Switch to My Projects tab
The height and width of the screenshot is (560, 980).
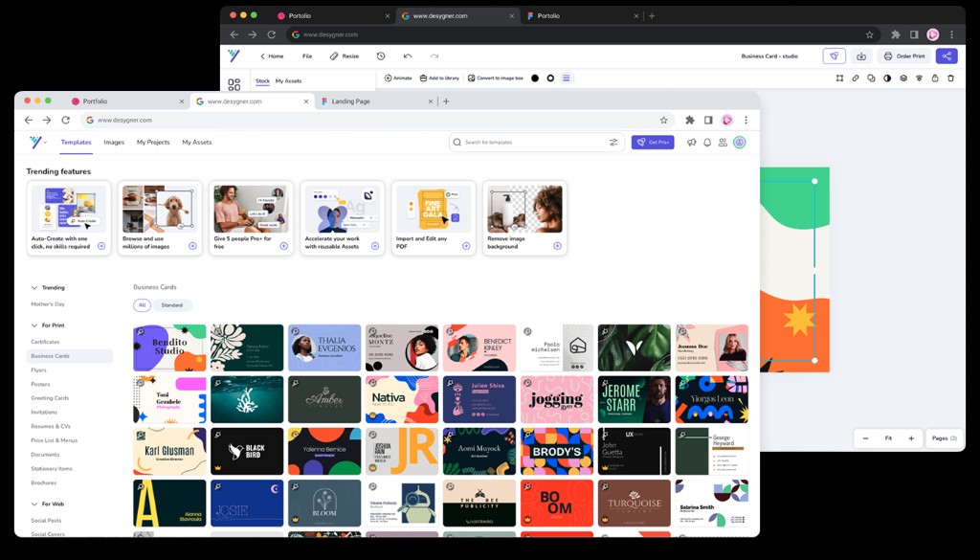(153, 143)
